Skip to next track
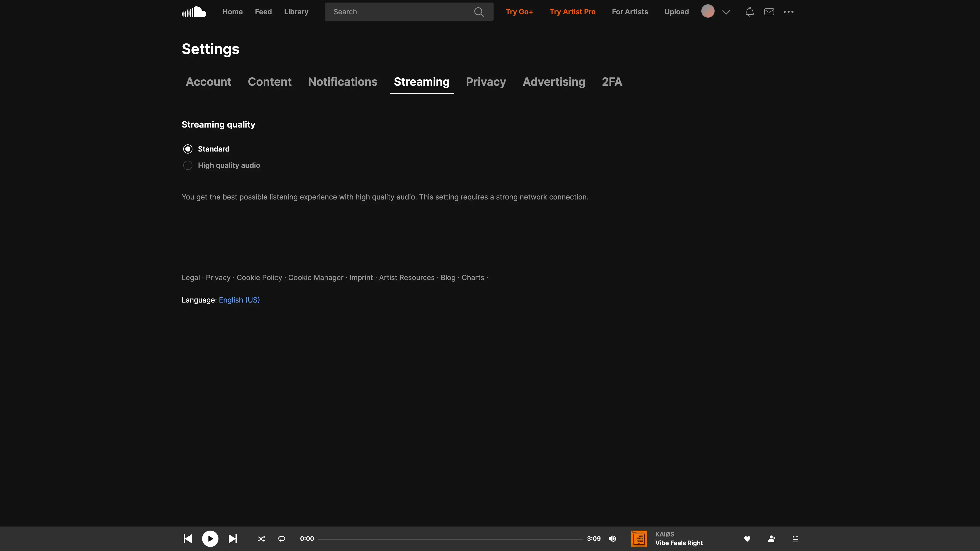 pyautogui.click(x=232, y=539)
